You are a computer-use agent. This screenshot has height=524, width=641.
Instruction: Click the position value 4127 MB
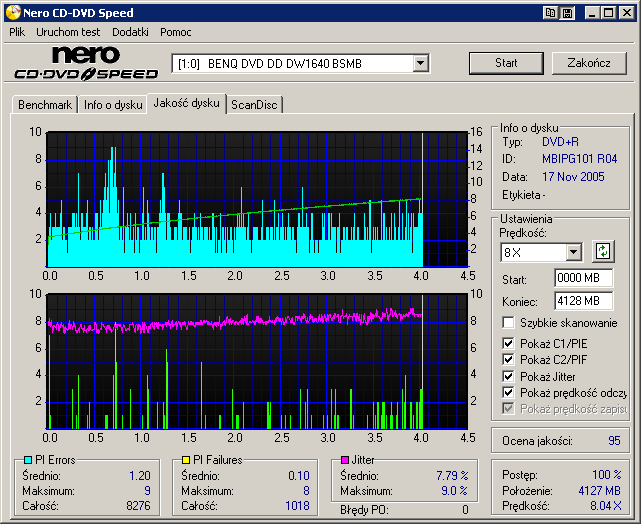[x=600, y=491]
